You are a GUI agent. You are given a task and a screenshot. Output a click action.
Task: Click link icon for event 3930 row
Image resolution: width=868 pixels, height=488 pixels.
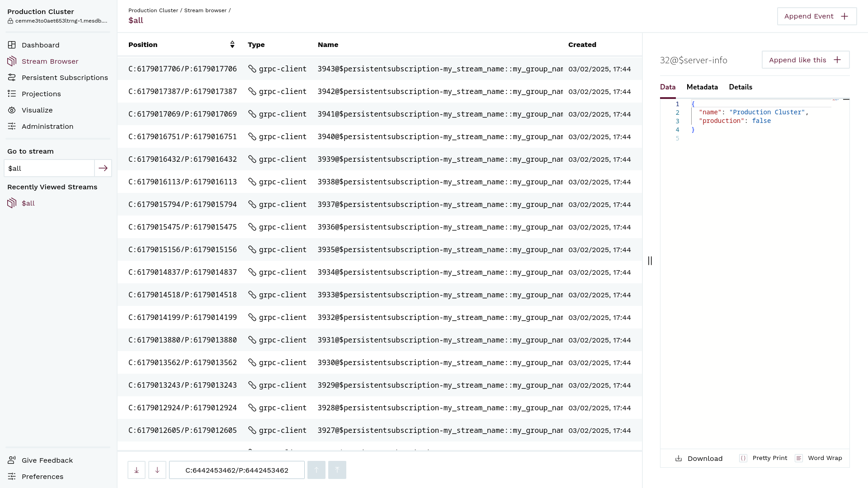click(252, 363)
